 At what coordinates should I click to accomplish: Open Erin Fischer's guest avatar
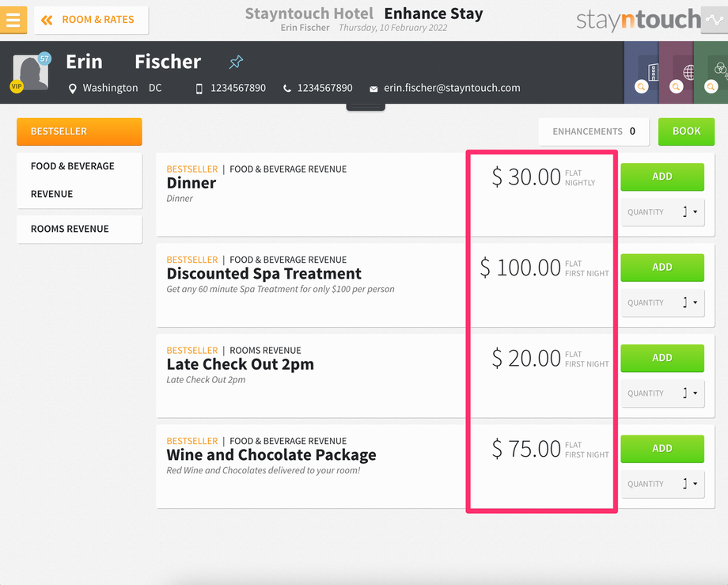(x=31, y=72)
